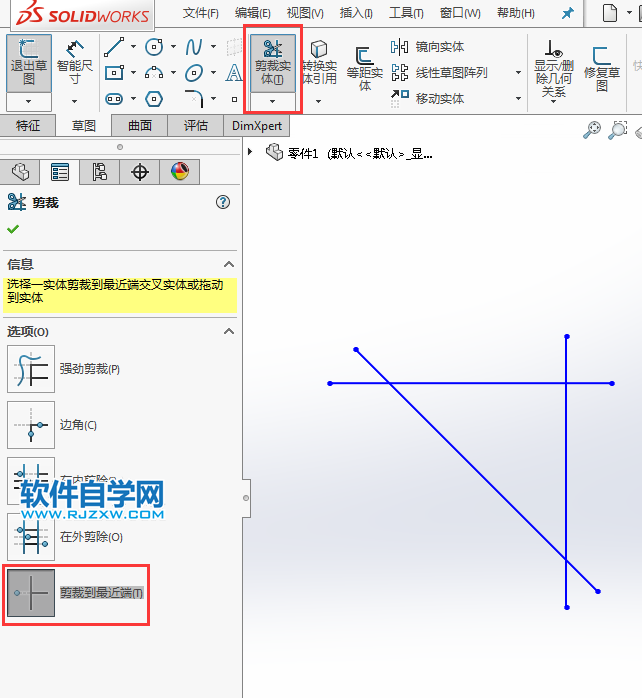Image resolution: width=642 pixels, height=698 pixels.
Task: Open the trim help question mark
Action: click(x=223, y=203)
